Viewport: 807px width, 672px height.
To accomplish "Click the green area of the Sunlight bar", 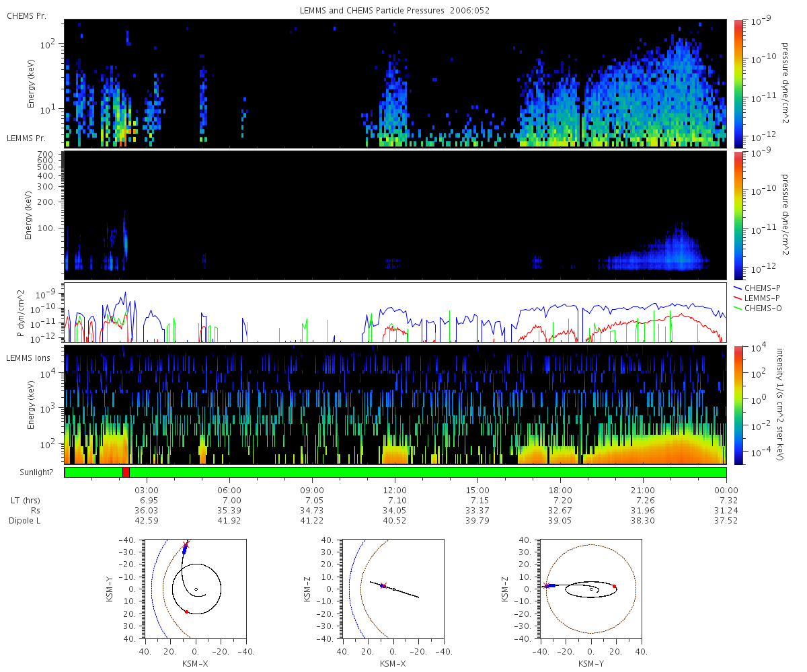I will (x=428, y=472).
